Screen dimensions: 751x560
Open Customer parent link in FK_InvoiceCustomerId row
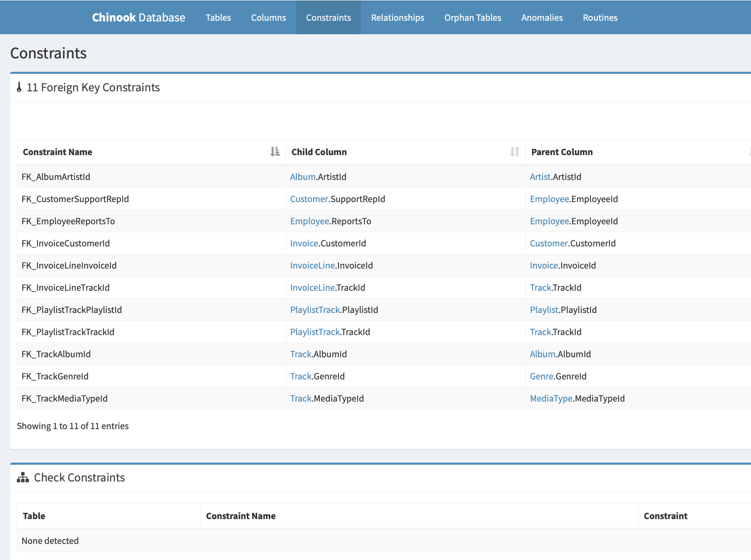pos(549,243)
